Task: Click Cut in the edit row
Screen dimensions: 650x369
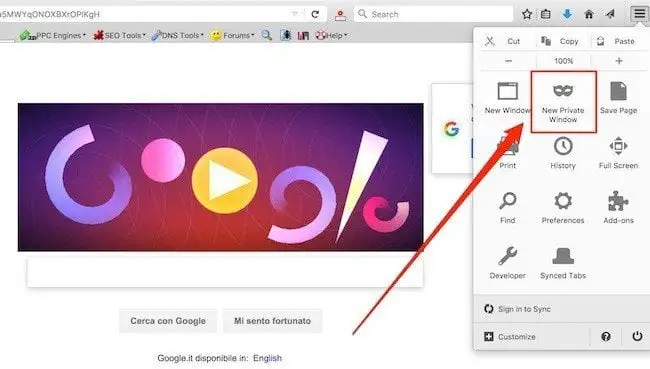Action: pyautogui.click(x=503, y=41)
